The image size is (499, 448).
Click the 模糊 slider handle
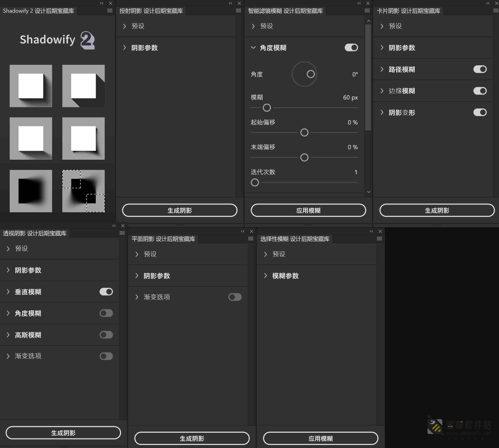click(267, 108)
